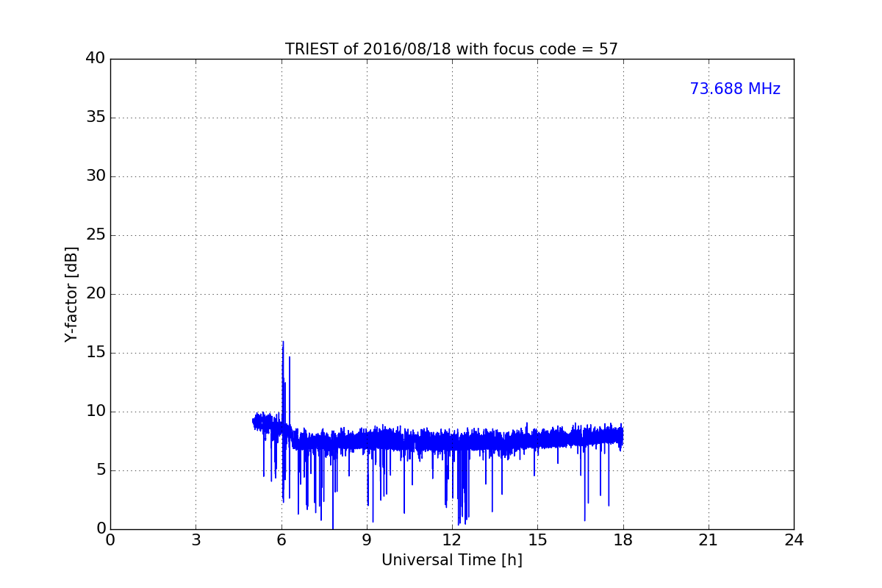Click y-axis tick label 35
The image size is (882, 588).
[95, 118]
